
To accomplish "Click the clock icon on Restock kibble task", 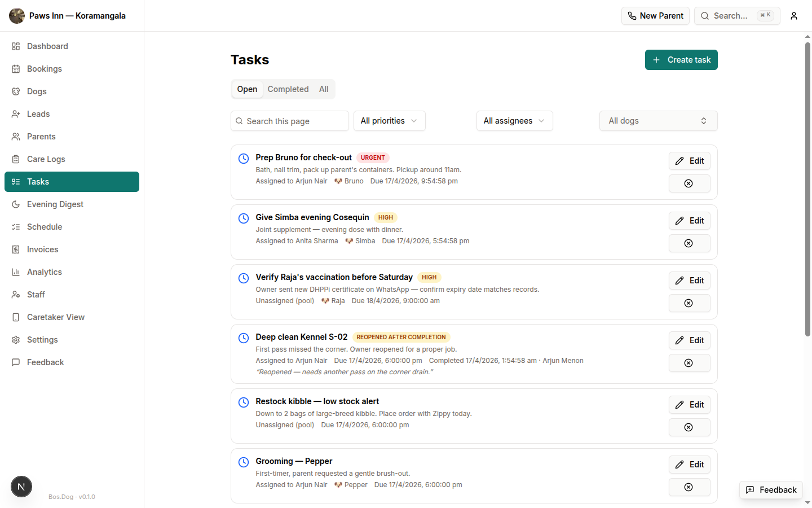I will click(x=243, y=402).
